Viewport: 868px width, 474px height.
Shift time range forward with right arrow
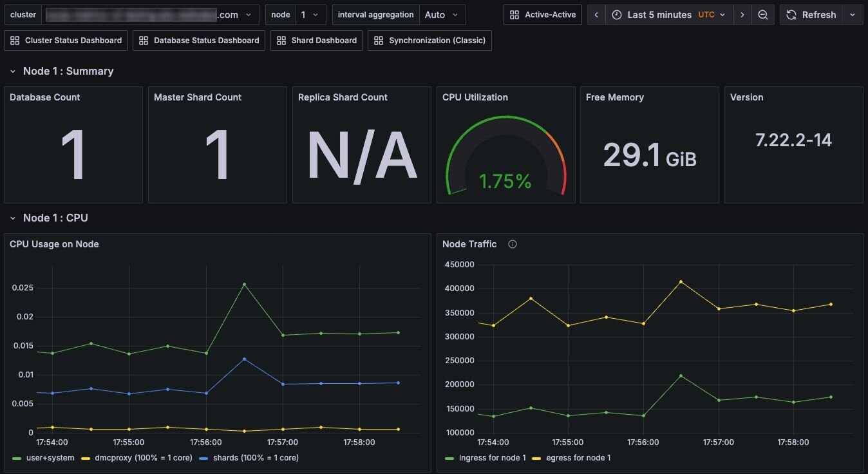pos(742,14)
